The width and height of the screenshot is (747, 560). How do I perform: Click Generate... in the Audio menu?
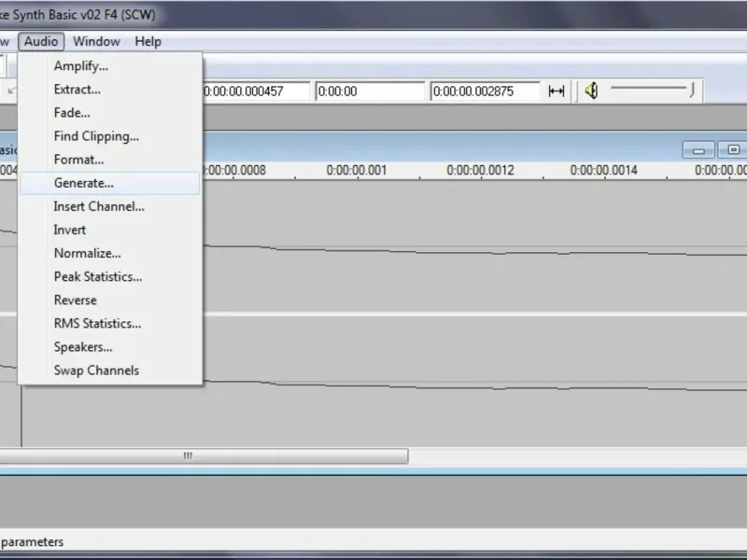[110, 183]
